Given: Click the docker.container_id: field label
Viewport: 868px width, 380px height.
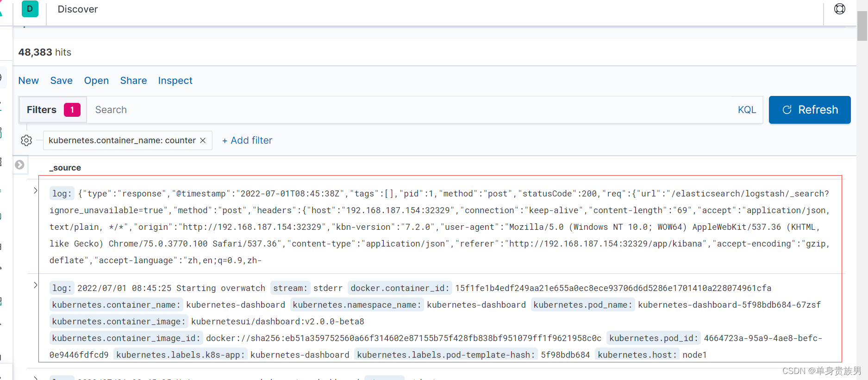Looking at the screenshot, I should [400, 288].
